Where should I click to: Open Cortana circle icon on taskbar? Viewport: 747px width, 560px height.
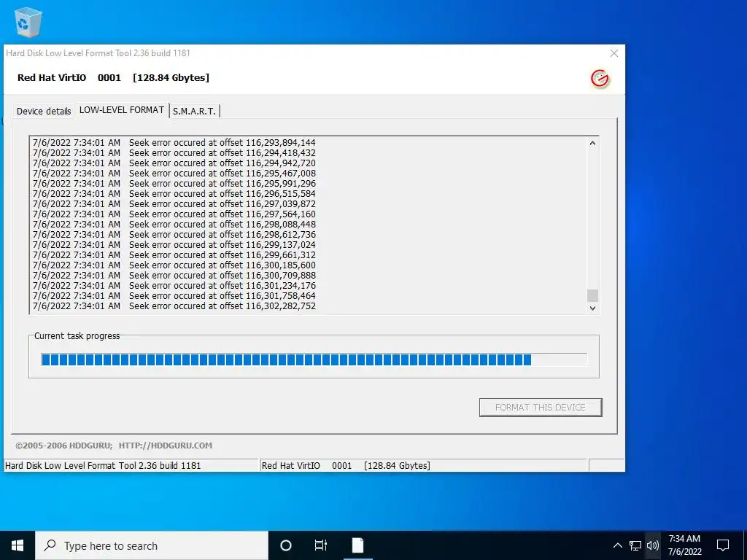point(286,545)
